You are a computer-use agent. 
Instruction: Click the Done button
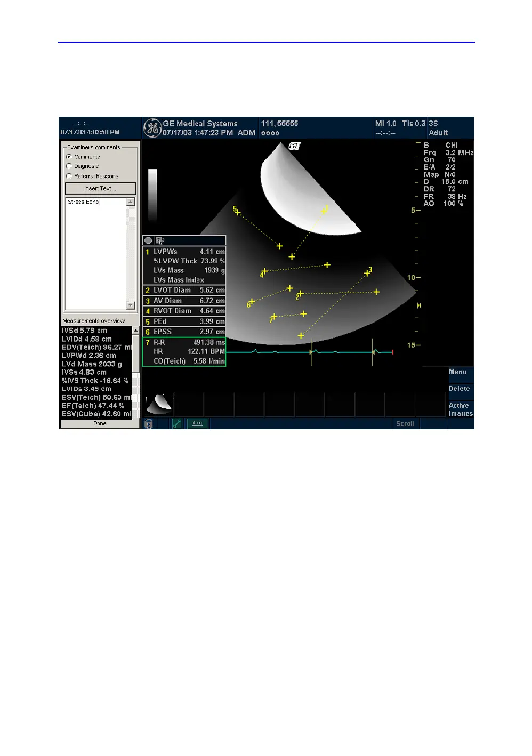point(100,424)
